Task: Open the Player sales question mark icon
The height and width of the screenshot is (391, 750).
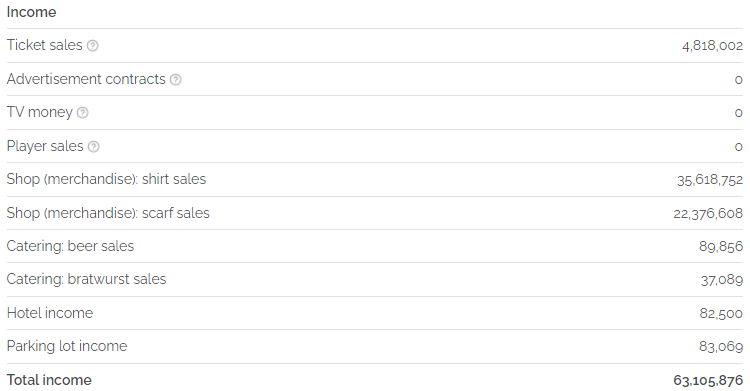Action: (x=94, y=146)
